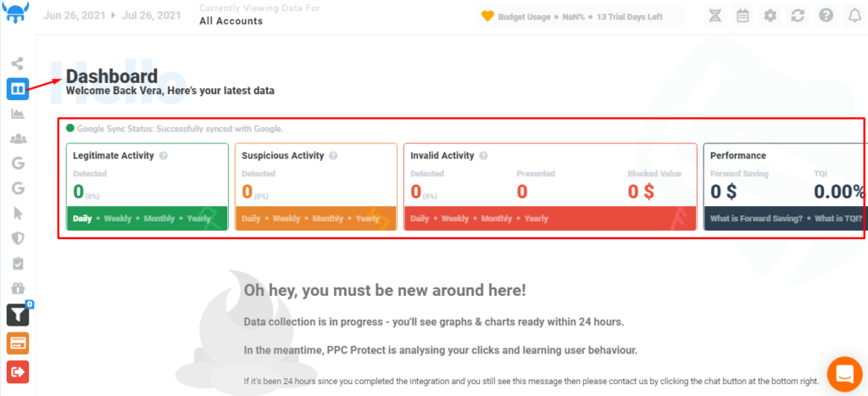Select Yearly in Invalid Activity card
Image resolution: width=868 pixels, height=396 pixels.
point(536,219)
